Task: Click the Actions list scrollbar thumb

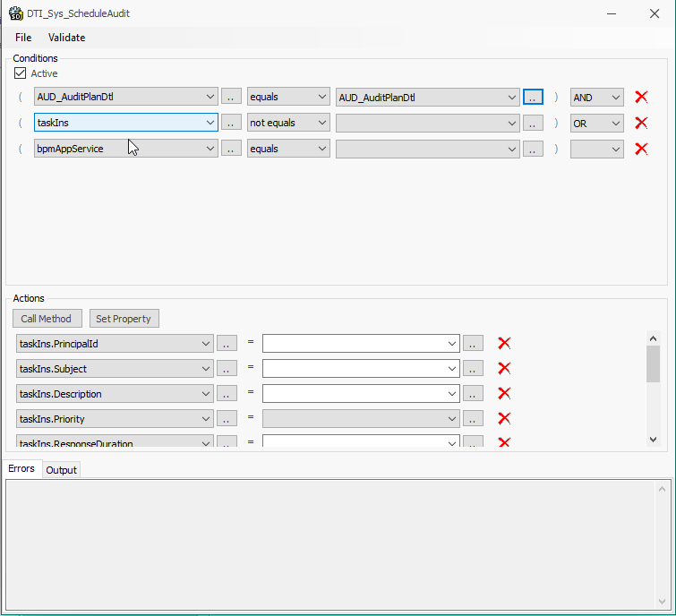Action: point(653,364)
